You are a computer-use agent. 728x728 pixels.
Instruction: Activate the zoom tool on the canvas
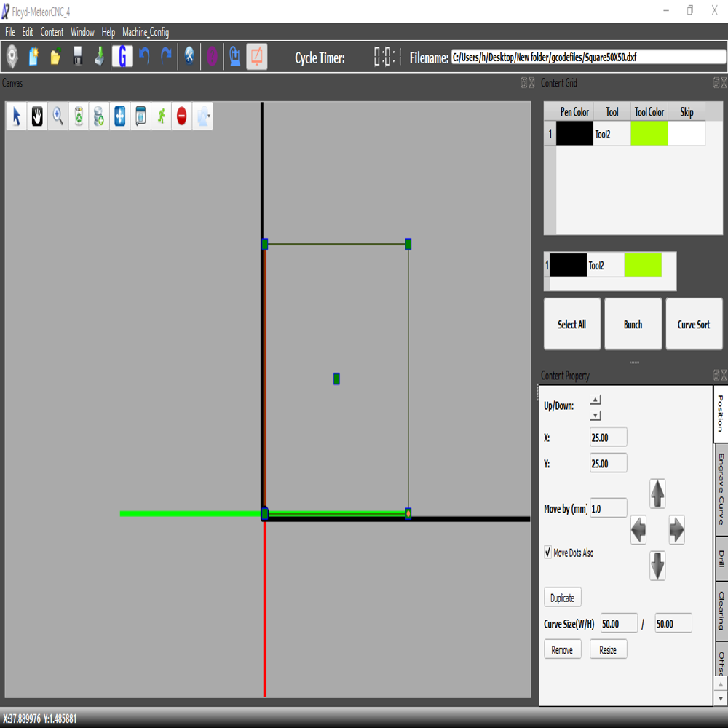coord(58,116)
